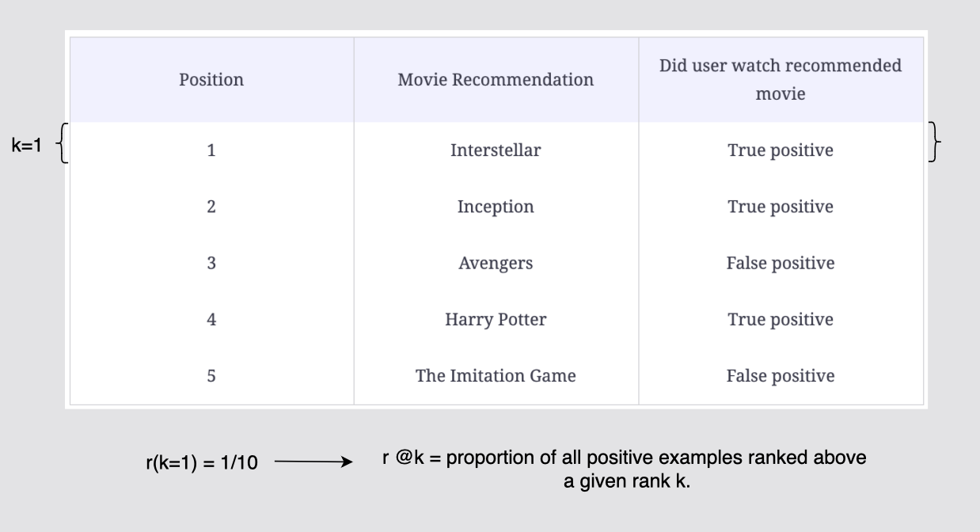Click the Position column header
This screenshot has height=532, width=980.
tap(211, 80)
